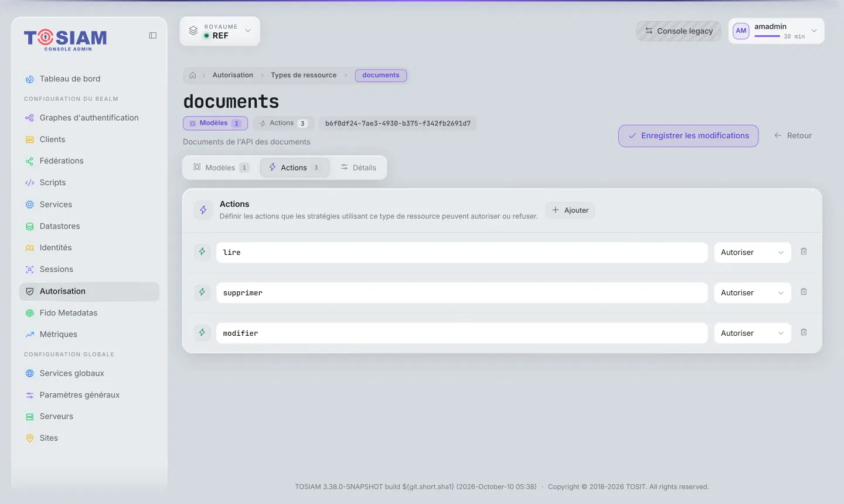The height and width of the screenshot is (504, 844).
Task: Open the Clients section
Action: tap(89, 139)
